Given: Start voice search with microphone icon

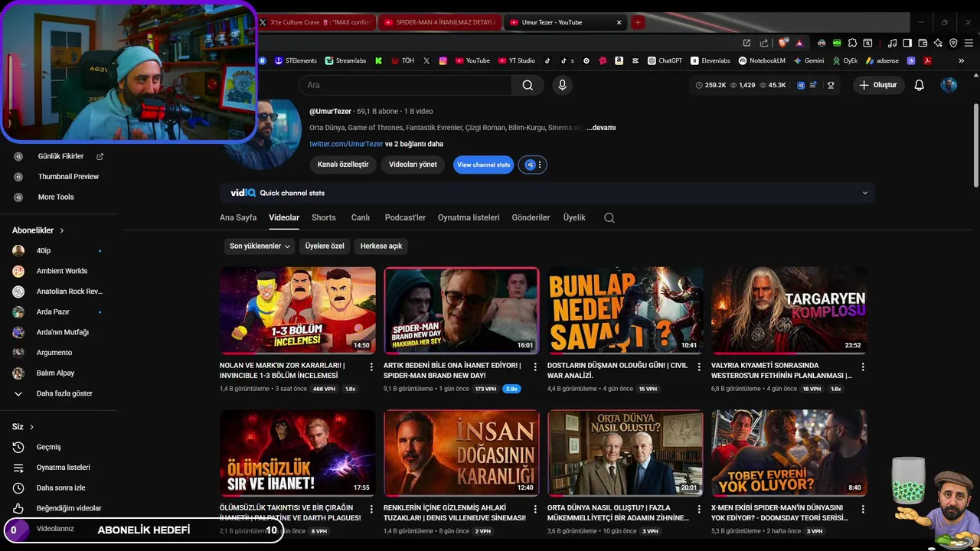Looking at the screenshot, I should click(563, 85).
